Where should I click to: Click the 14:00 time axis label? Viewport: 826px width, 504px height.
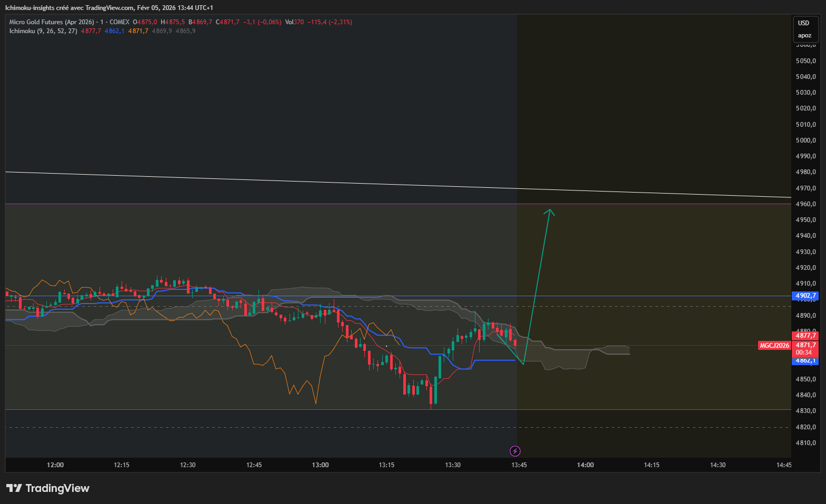click(585, 465)
